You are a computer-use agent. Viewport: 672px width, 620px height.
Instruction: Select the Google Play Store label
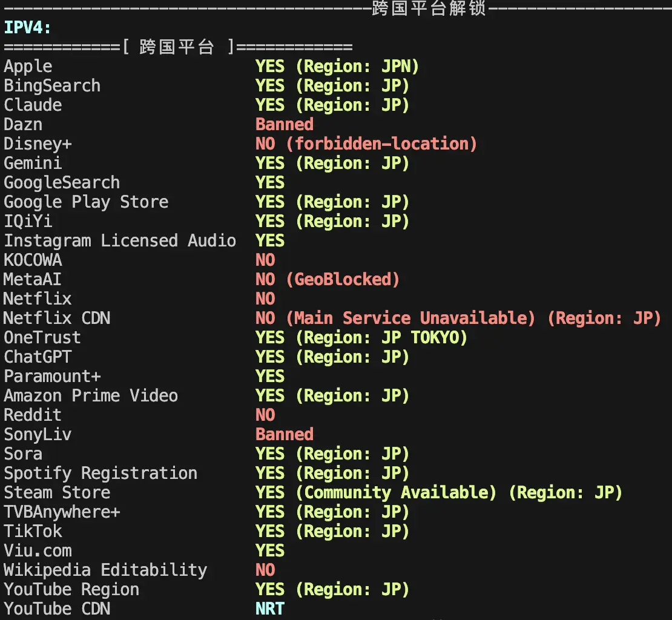coord(86,202)
